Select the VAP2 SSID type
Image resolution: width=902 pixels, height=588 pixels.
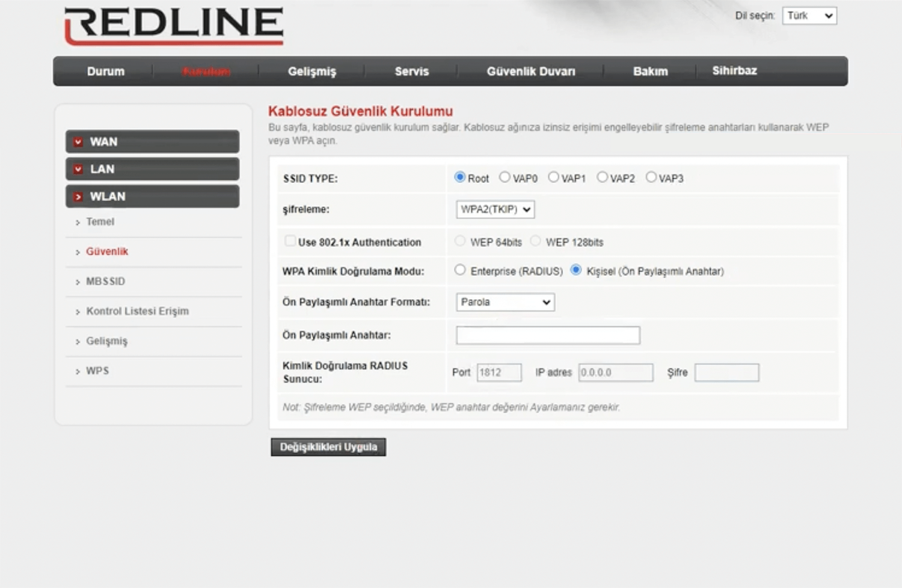click(602, 177)
